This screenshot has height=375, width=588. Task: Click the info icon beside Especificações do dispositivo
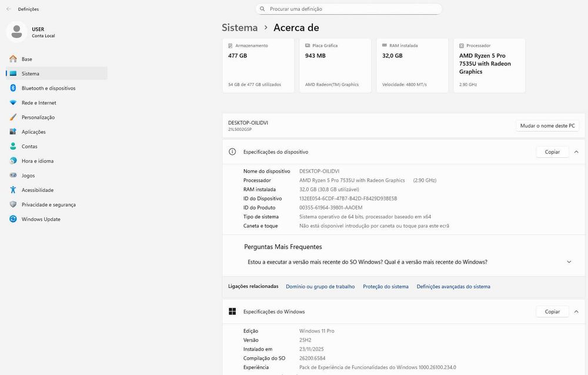(232, 152)
